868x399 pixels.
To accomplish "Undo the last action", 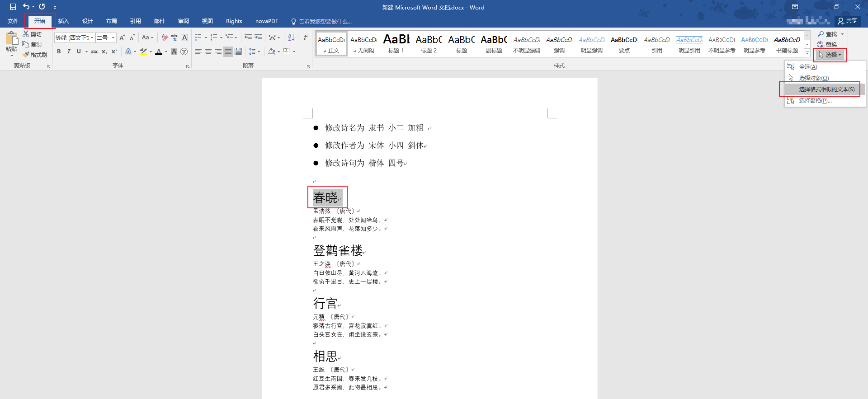I will pos(26,7).
